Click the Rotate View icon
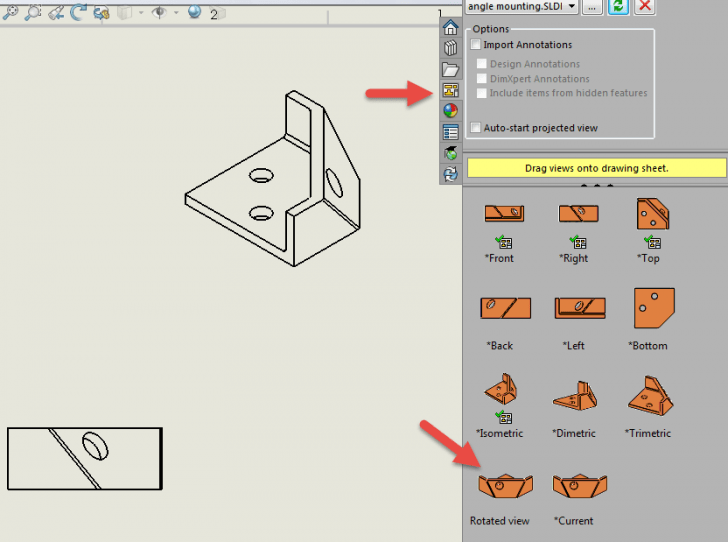 (x=78, y=13)
